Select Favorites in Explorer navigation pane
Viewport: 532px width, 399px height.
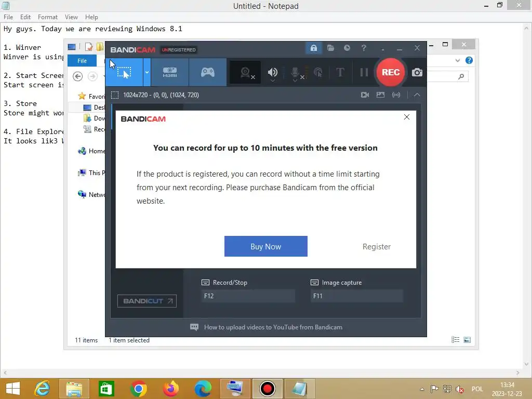pyautogui.click(x=91, y=96)
